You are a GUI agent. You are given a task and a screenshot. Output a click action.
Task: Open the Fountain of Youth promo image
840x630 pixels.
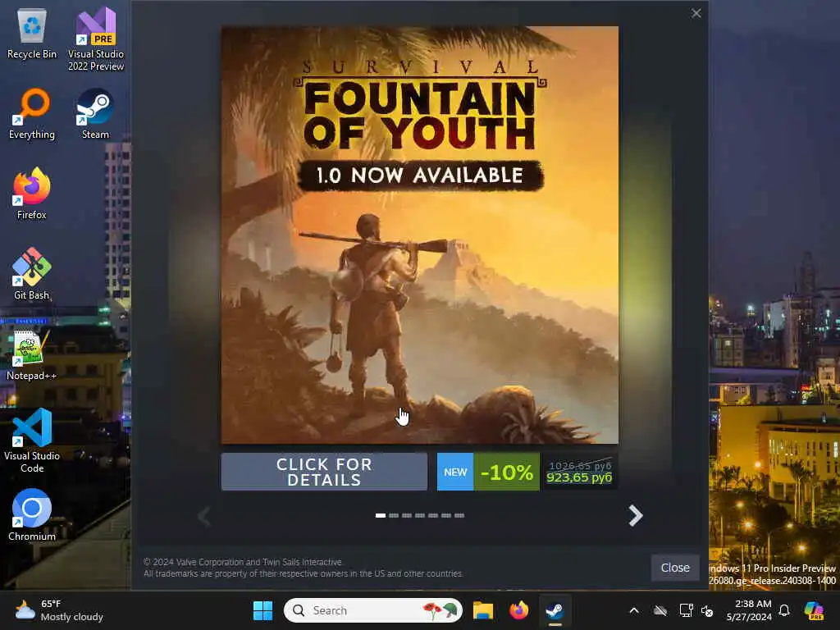(x=420, y=235)
